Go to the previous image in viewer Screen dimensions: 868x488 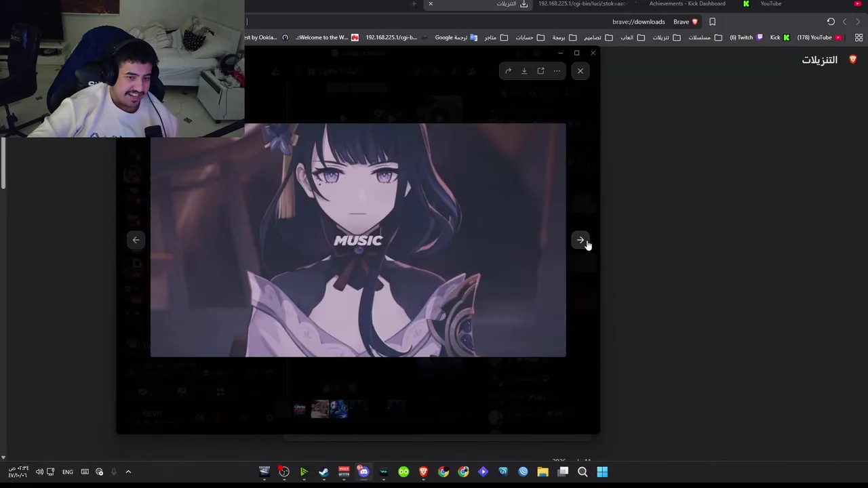coord(136,240)
